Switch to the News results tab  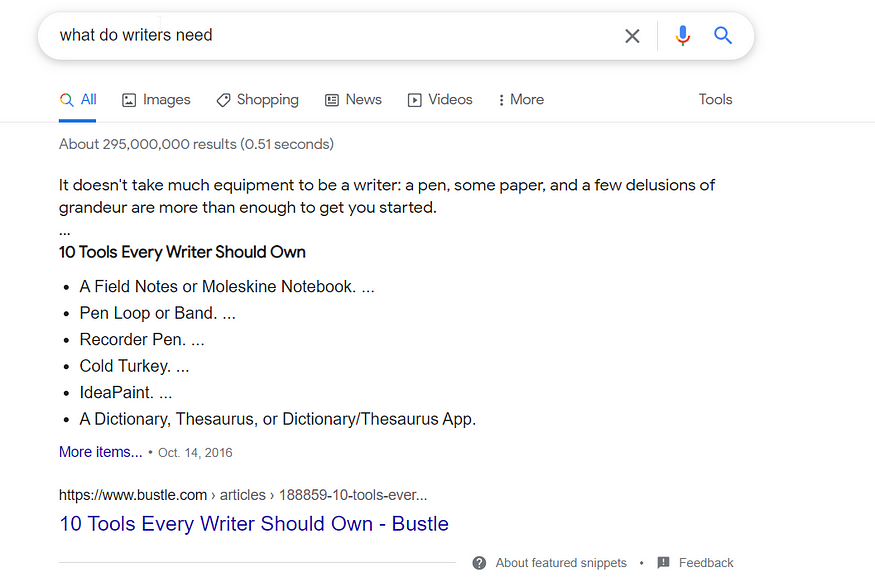(x=353, y=100)
